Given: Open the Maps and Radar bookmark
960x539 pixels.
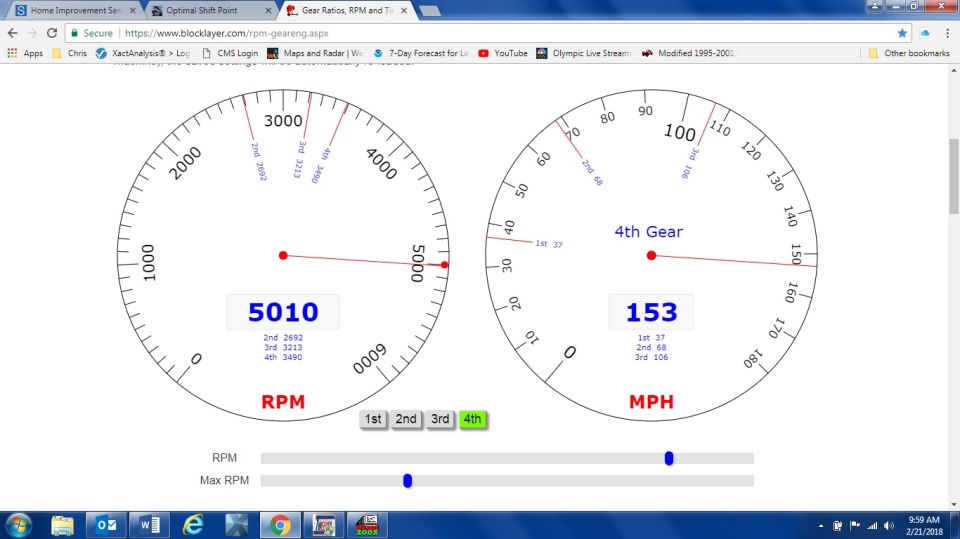Looking at the screenshot, I should [x=315, y=53].
